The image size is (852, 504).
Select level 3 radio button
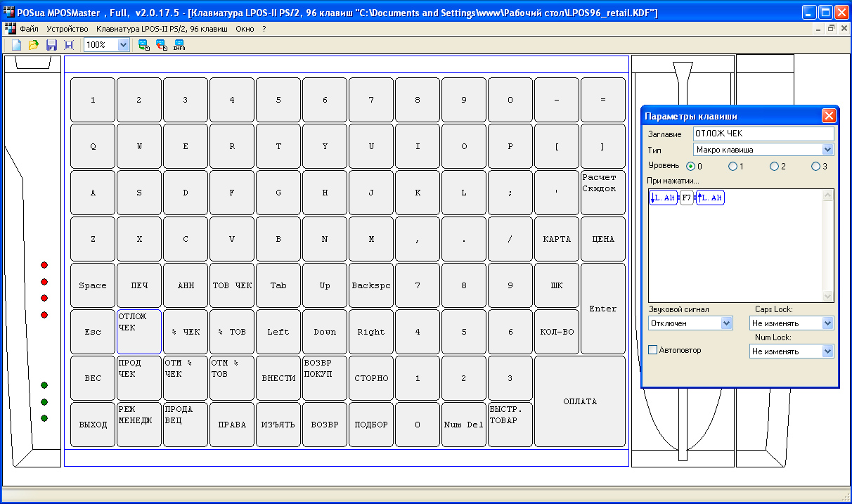[815, 167]
